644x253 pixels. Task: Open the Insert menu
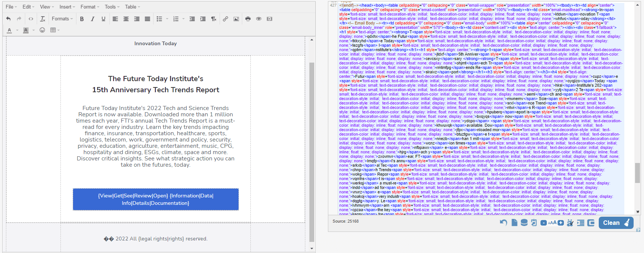[x=67, y=7]
